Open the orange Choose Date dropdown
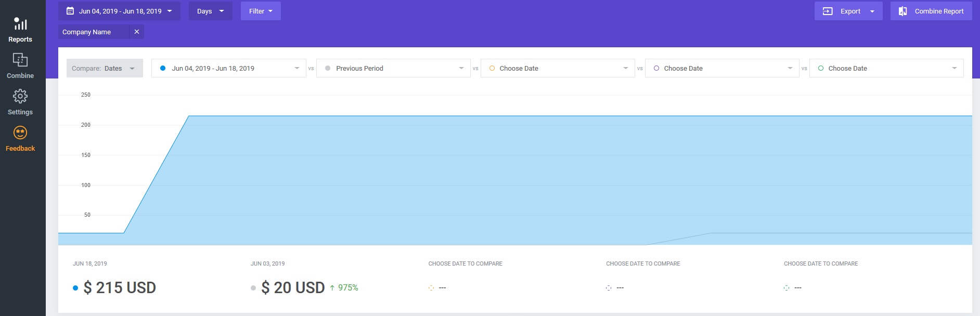This screenshot has width=980, height=316. [x=558, y=68]
